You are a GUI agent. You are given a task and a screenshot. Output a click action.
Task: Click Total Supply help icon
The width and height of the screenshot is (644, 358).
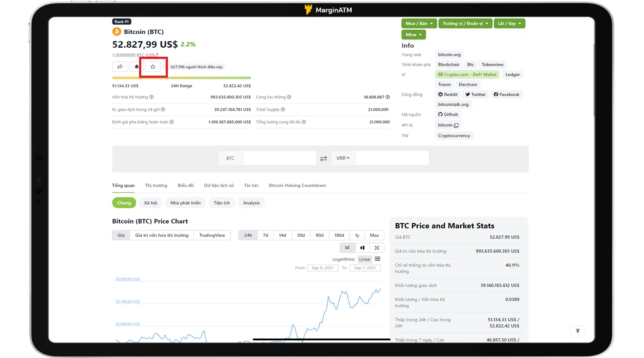pyautogui.click(x=283, y=110)
